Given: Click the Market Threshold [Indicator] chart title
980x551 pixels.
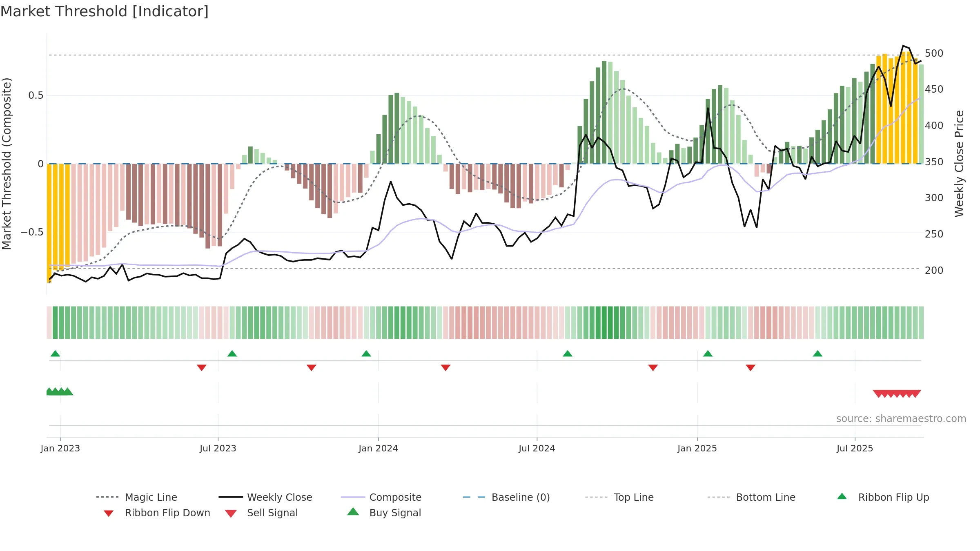Looking at the screenshot, I should point(105,11).
